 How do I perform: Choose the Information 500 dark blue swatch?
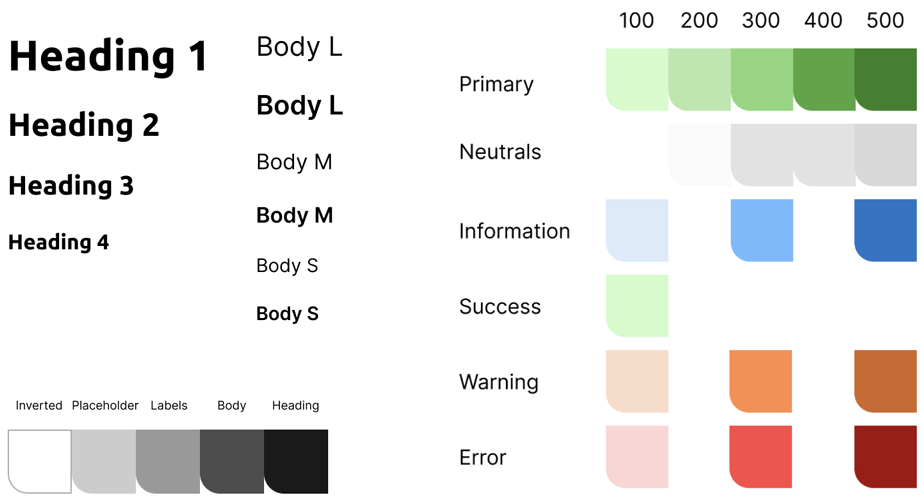[886, 230]
